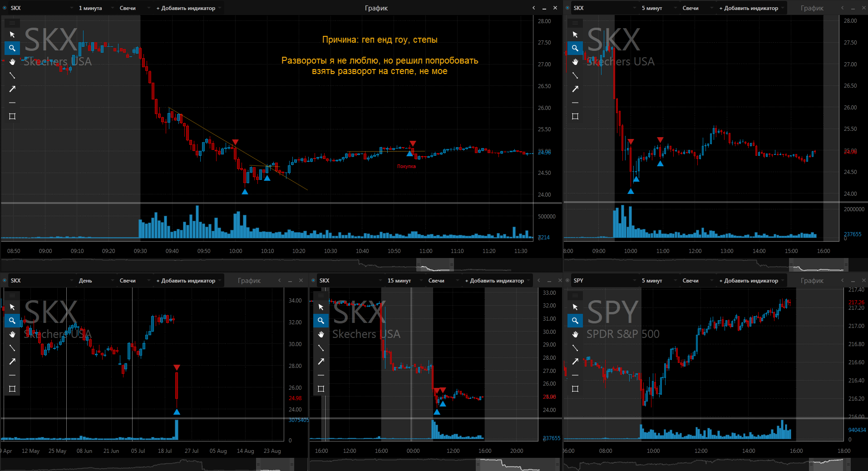
Task: Pick rectangle tool in SKX daily chart
Action: [12, 389]
